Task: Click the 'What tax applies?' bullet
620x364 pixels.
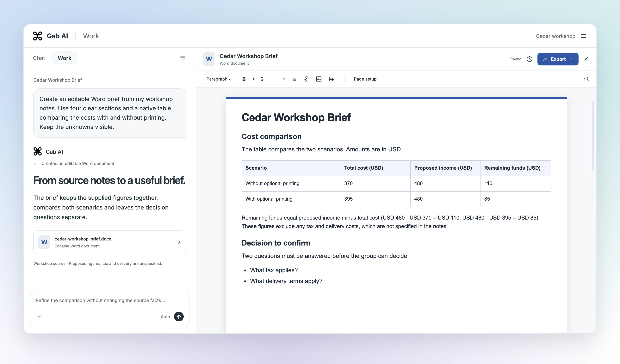Action: 274,270
